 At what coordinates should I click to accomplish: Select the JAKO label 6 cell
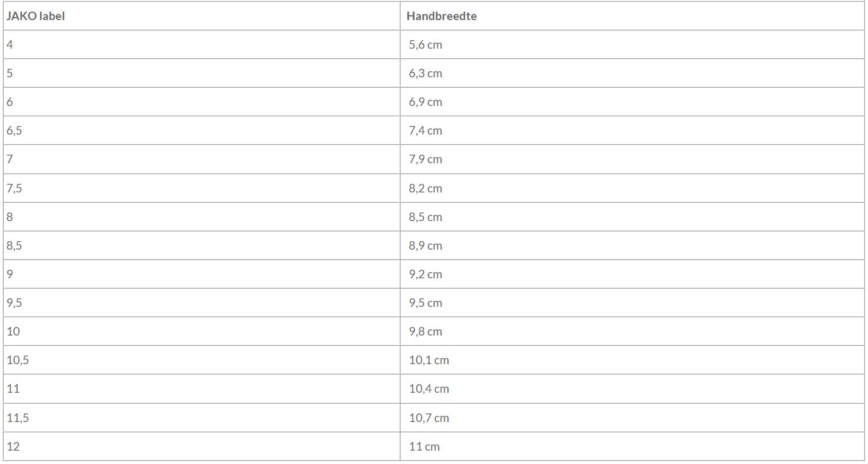(10, 102)
